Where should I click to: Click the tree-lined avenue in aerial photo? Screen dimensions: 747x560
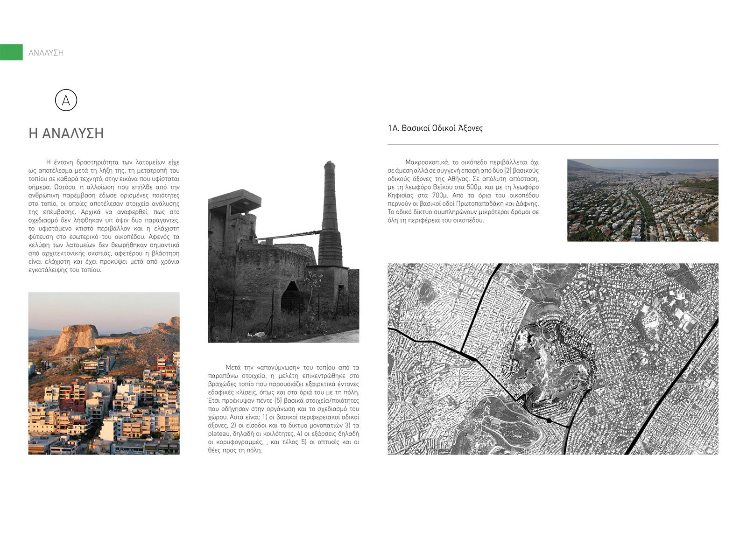(642, 210)
